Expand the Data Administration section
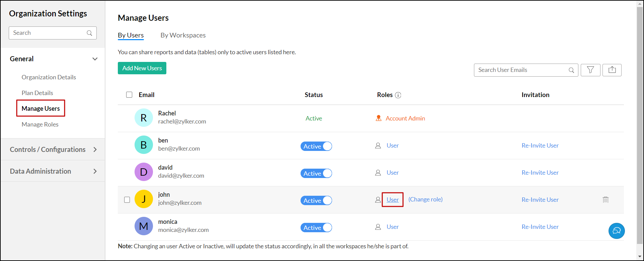This screenshot has height=261, width=644. pyautogui.click(x=95, y=171)
